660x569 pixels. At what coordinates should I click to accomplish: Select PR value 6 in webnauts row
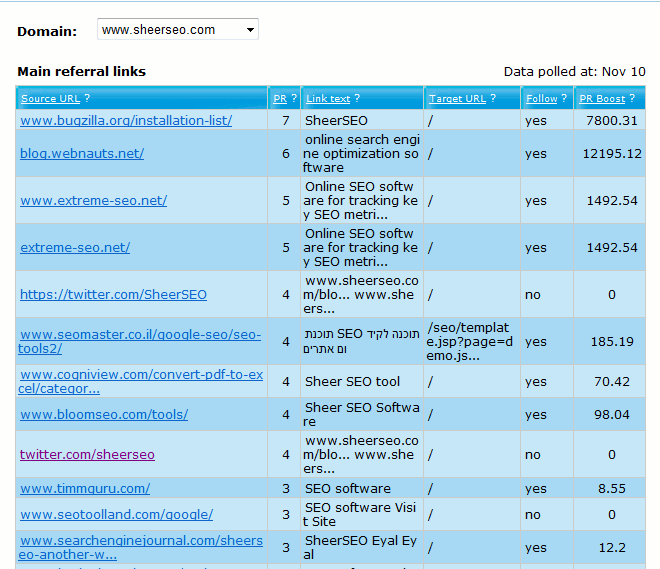pyautogui.click(x=286, y=154)
